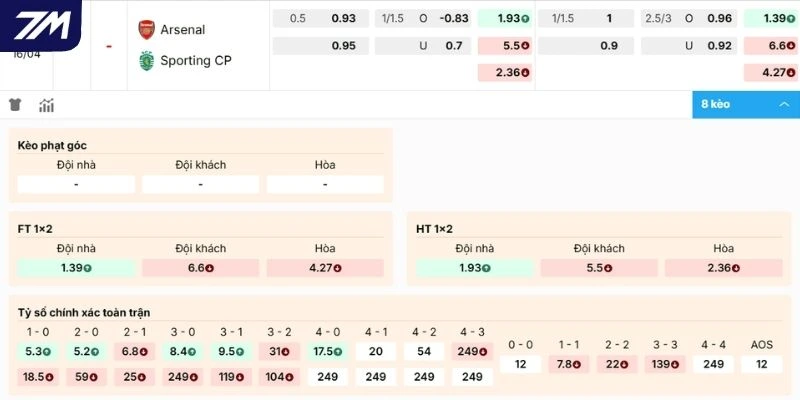Pick correct score 2-0 odds 5.2
Image resolution: width=800 pixels, height=400 pixels.
(x=86, y=351)
